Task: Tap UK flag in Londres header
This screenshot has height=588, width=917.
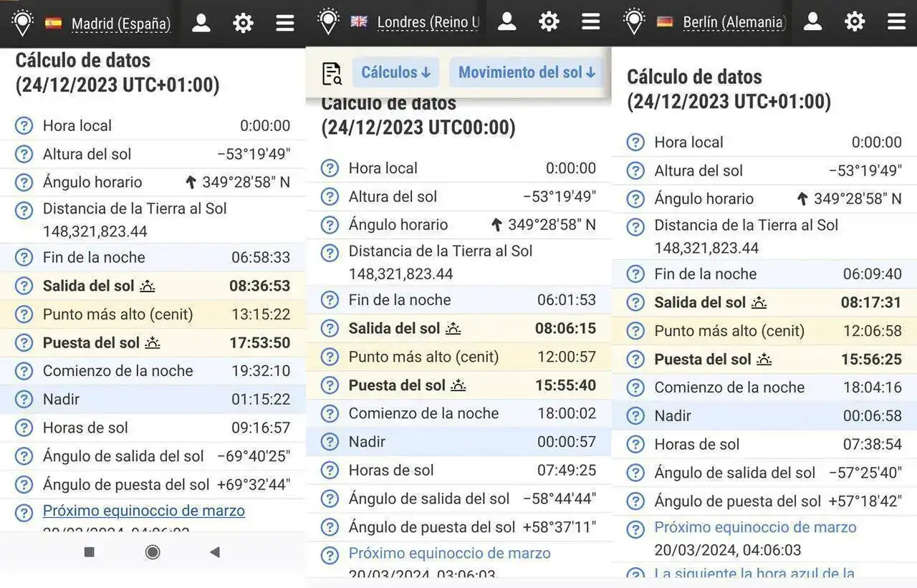Action: tap(359, 21)
